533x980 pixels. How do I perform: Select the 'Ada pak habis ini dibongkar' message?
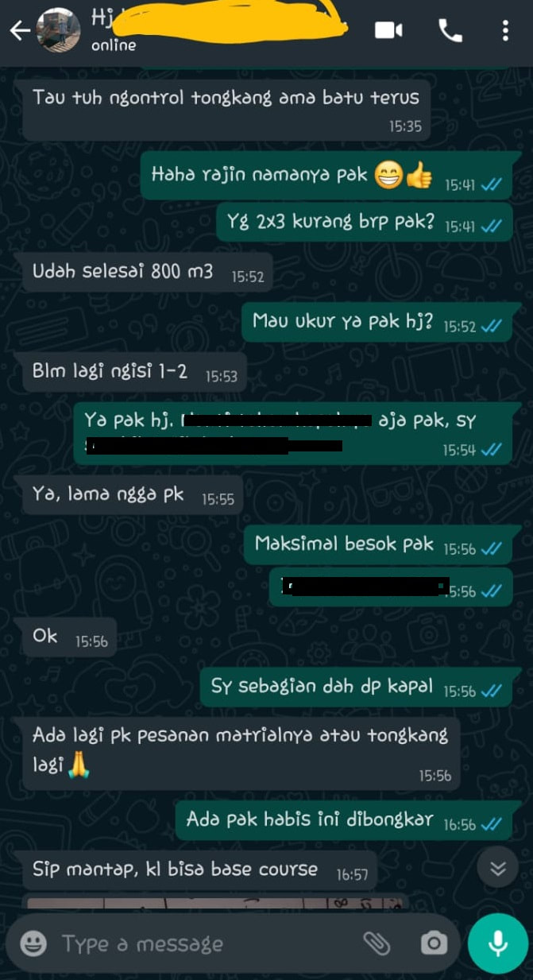(343, 820)
